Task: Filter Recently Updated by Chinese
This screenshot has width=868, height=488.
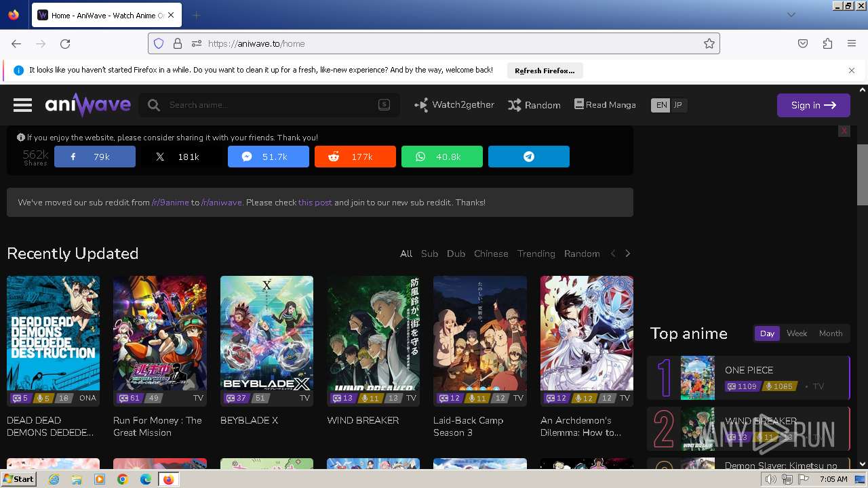Action: [x=491, y=253]
